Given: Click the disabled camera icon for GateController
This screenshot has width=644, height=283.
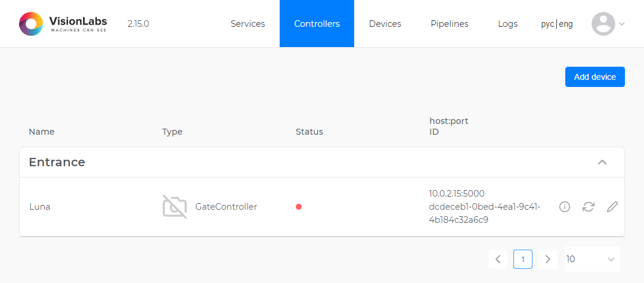Looking at the screenshot, I should click(x=175, y=207).
